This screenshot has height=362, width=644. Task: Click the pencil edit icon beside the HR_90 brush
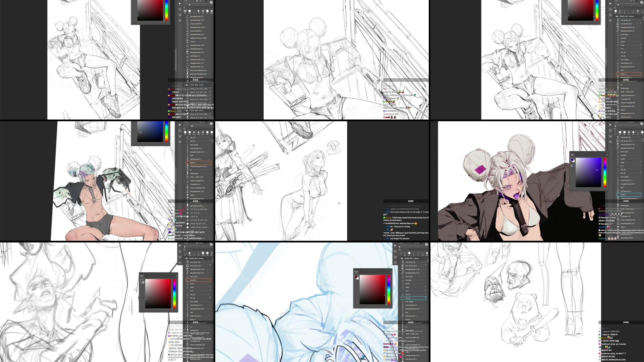coord(426,297)
